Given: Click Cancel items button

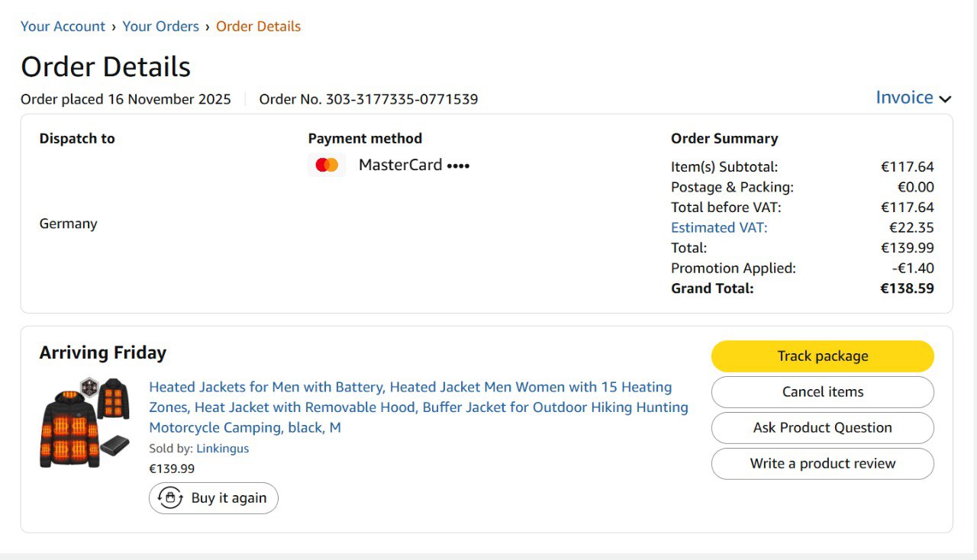Looking at the screenshot, I should click(x=822, y=392).
